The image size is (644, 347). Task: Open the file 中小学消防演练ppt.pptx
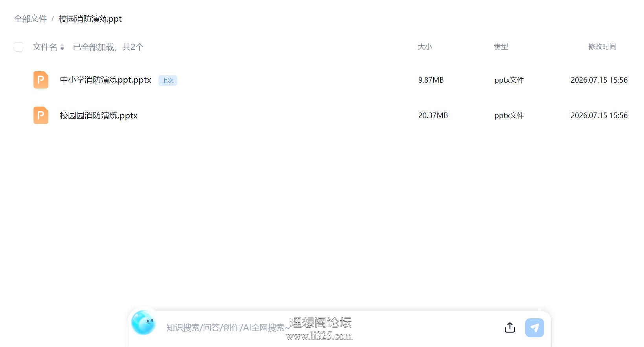click(x=105, y=80)
